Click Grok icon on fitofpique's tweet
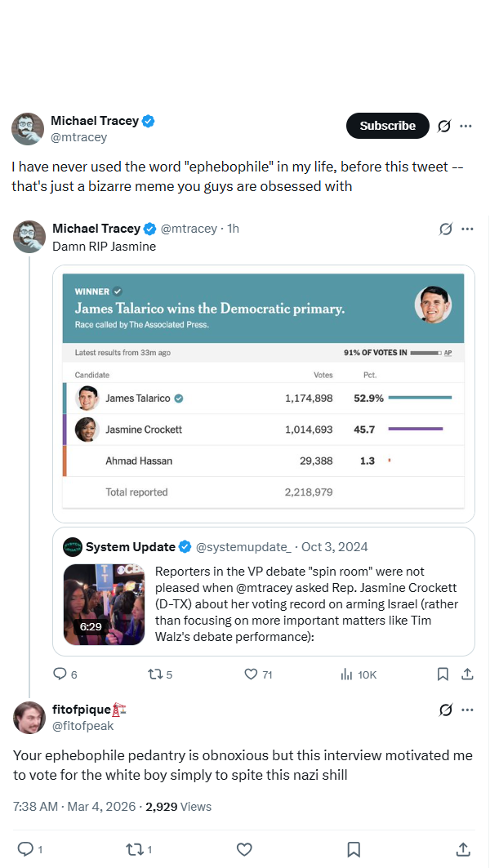This screenshot has width=490, height=868. (446, 710)
